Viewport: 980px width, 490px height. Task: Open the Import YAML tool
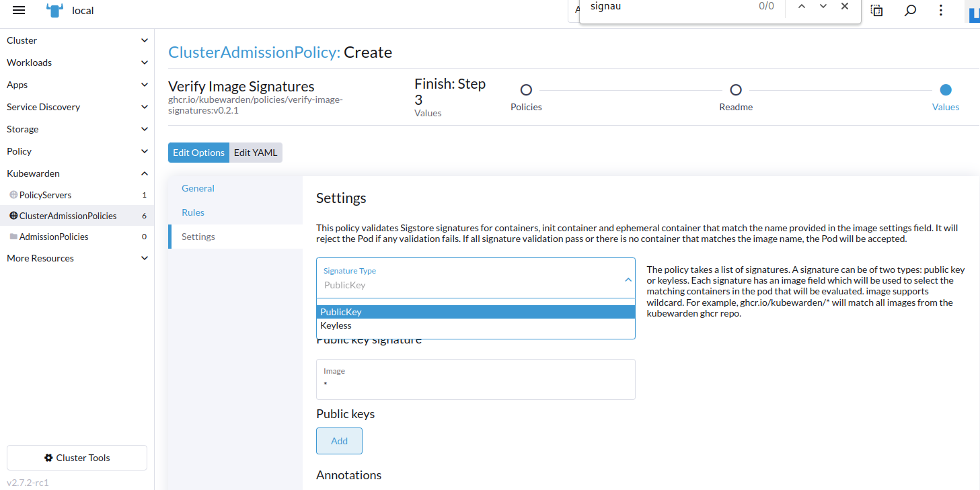point(876,10)
